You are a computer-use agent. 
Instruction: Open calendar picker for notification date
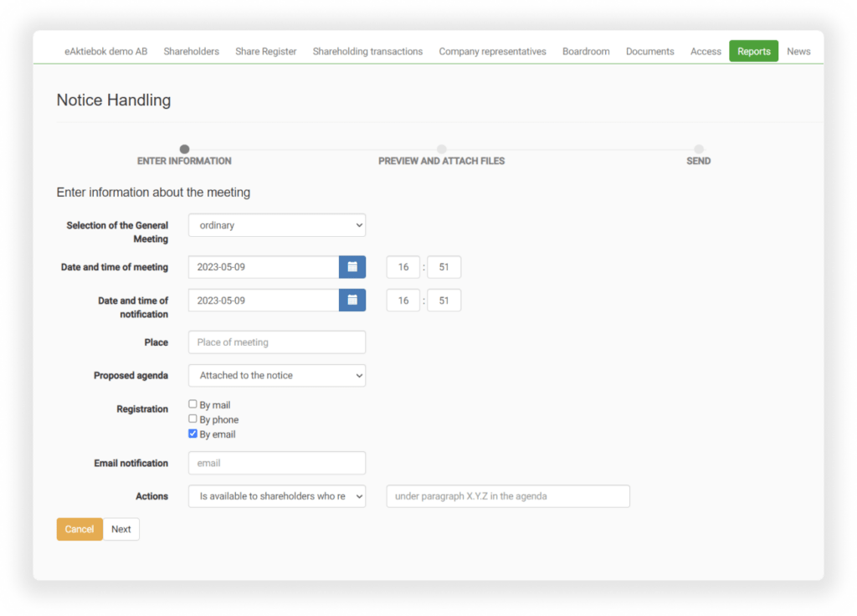tap(352, 300)
